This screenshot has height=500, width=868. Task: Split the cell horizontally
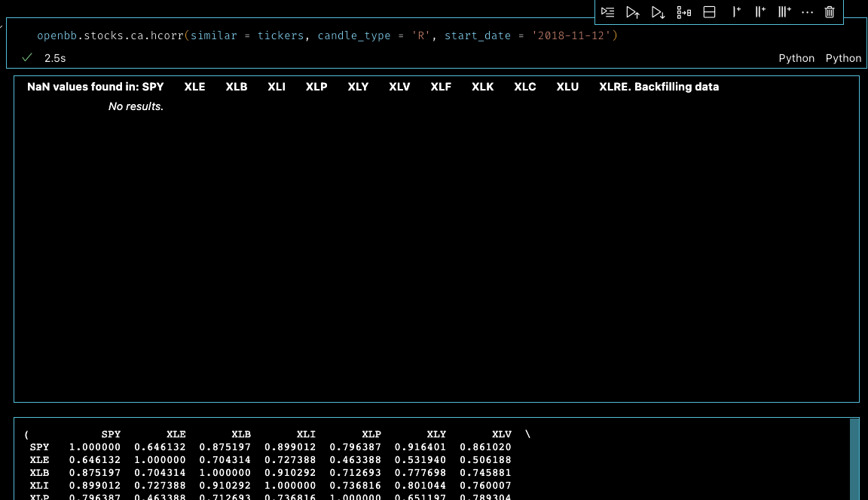pyautogui.click(x=709, y=12)
